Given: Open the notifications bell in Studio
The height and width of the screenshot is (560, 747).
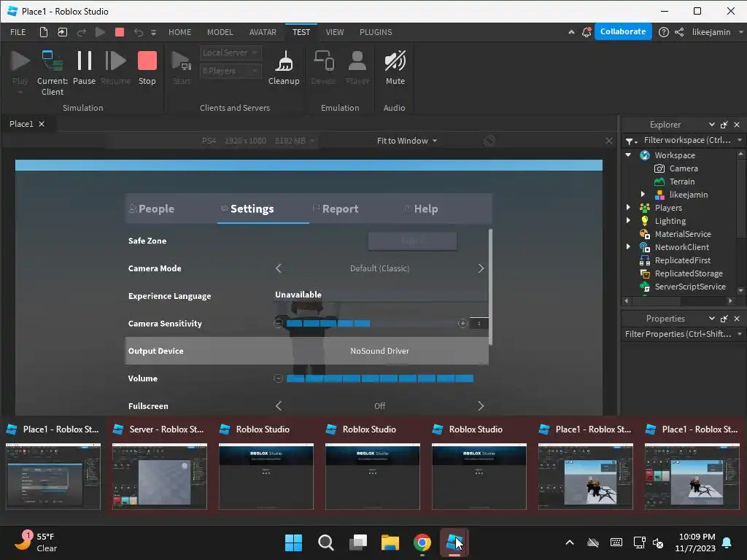Looking at the screenshot, I should point(587,32).
